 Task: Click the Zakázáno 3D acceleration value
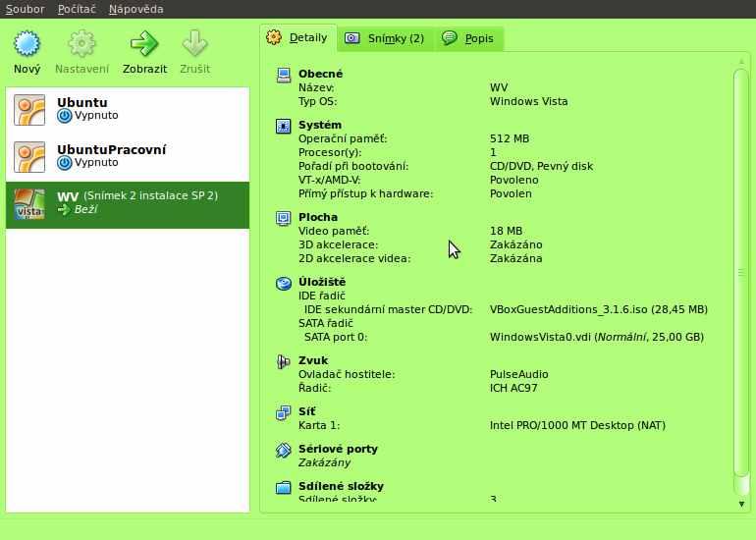click(x=515, y=244)
